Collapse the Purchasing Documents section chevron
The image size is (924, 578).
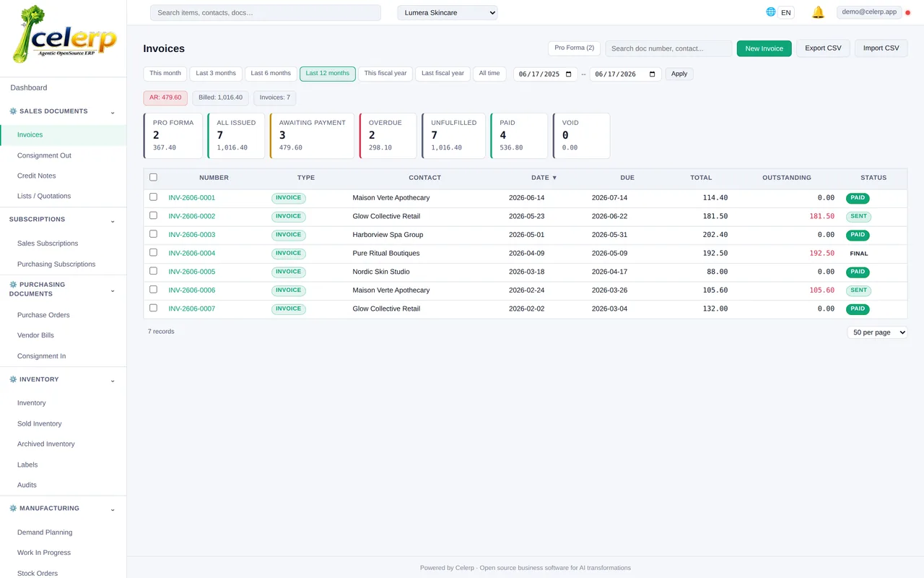click(113, 290)
